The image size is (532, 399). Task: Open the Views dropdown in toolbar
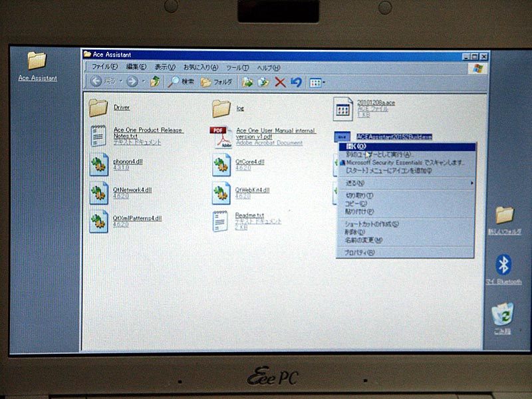tap(317, 82)
